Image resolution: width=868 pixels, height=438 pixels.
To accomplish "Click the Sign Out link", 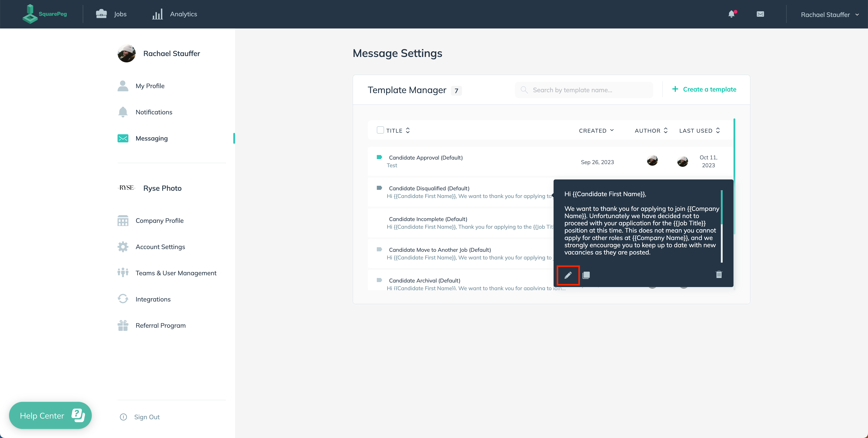I will point(147,416).
